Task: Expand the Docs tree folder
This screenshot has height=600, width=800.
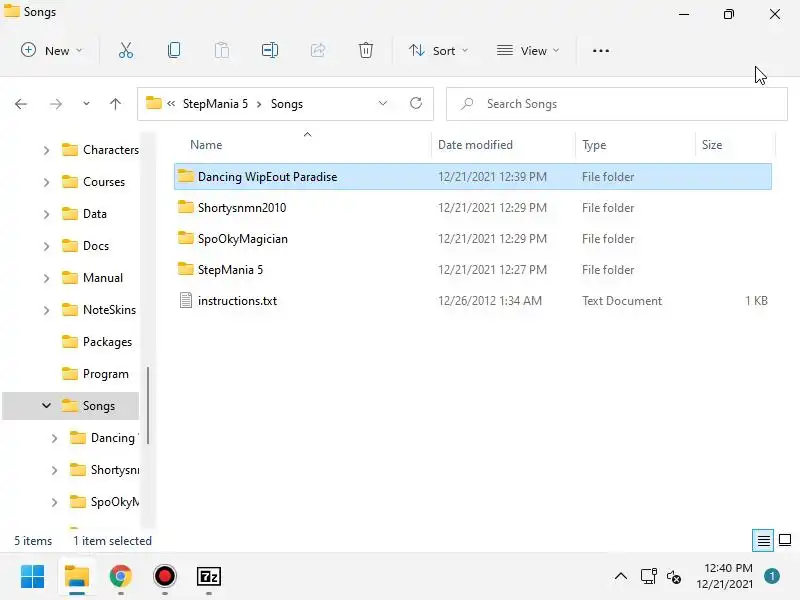Action: coord(46,246)
